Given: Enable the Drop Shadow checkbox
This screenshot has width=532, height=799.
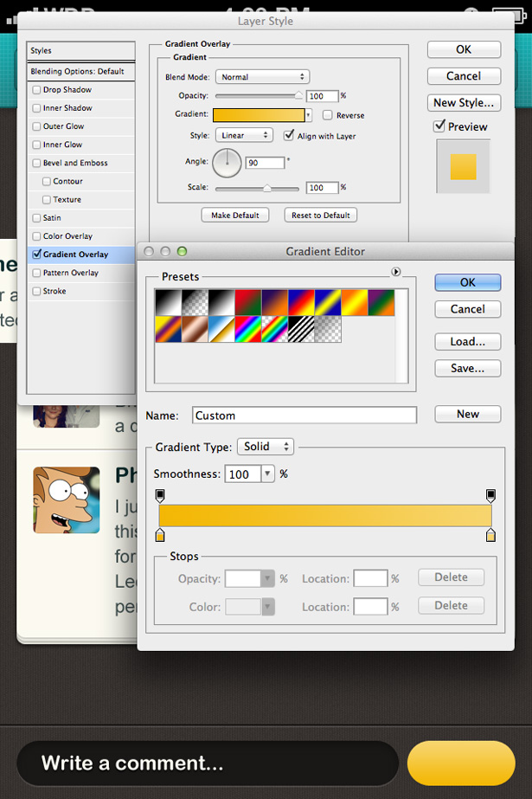Looking at the screenshot, I should coord(36,90).
